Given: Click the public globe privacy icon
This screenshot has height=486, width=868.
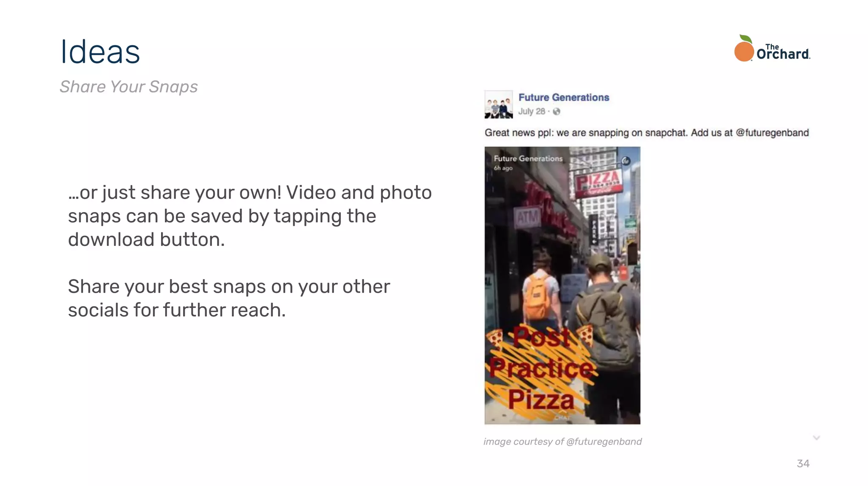Looking at the screenshot, I should [556, 112].
